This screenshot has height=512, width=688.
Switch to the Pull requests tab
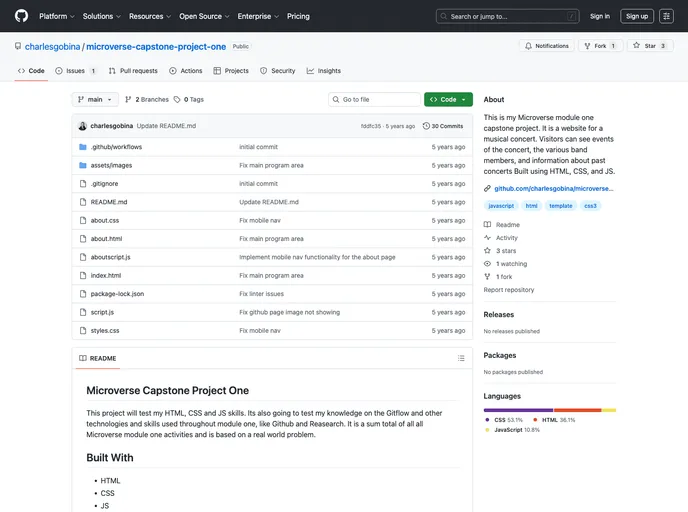click(x=133, y=71)
